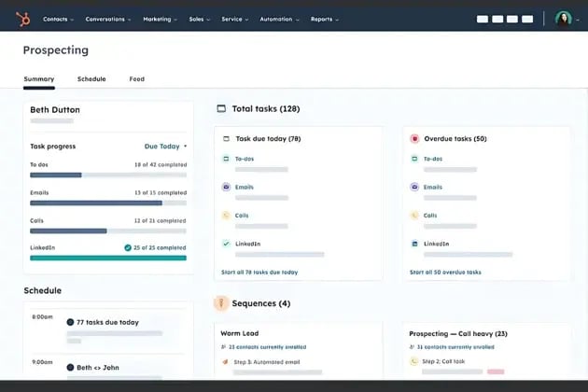Click the 12 of 21 completed Calls text
Screen dimensions: 588x392
[x=161, y=220]
